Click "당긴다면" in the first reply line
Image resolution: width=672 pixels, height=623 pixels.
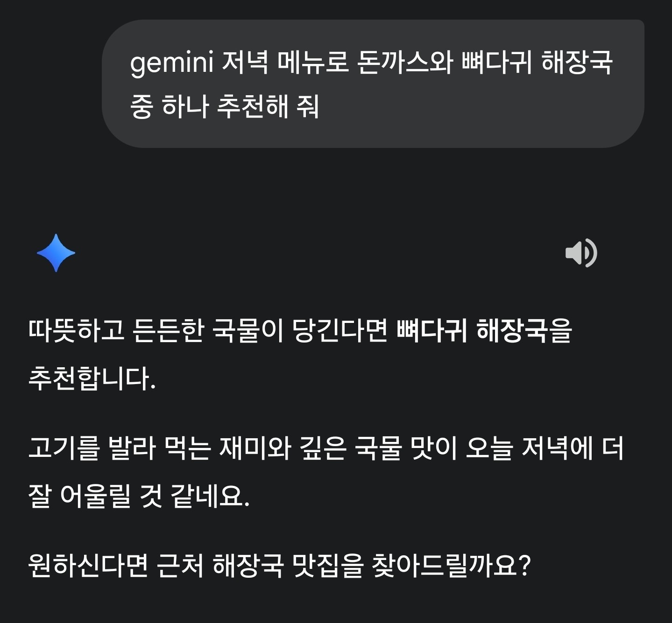pyautogui.click(x=340, y=330)
